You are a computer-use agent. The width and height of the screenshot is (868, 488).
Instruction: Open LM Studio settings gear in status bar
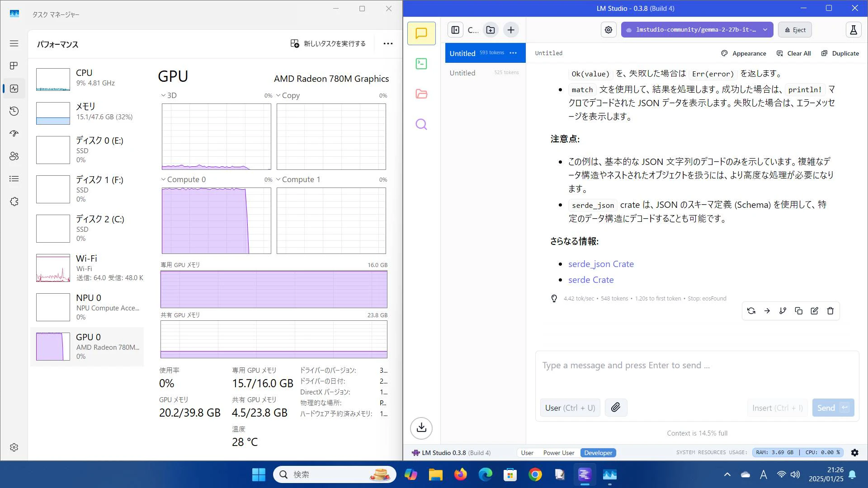855,453
